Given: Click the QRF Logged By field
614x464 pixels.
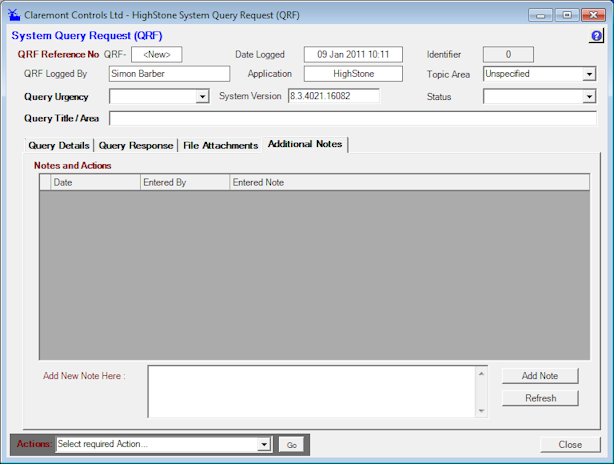Looking at the screenshot, I should 169,74.
